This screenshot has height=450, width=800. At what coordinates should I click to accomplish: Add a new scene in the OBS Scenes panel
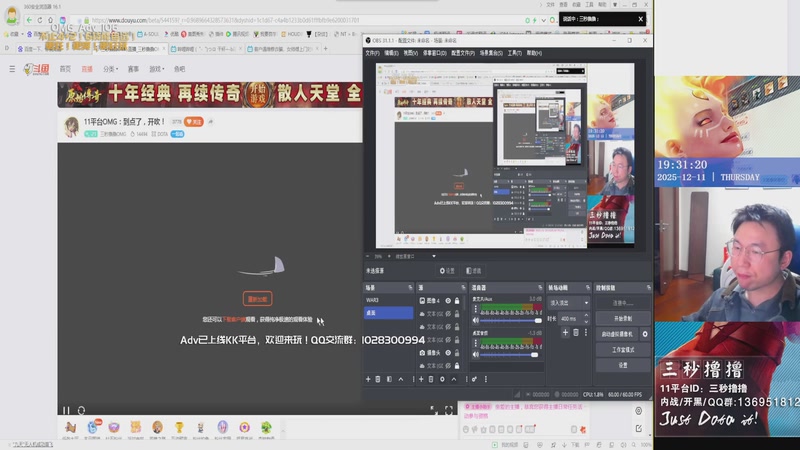(x=368, y=379)
